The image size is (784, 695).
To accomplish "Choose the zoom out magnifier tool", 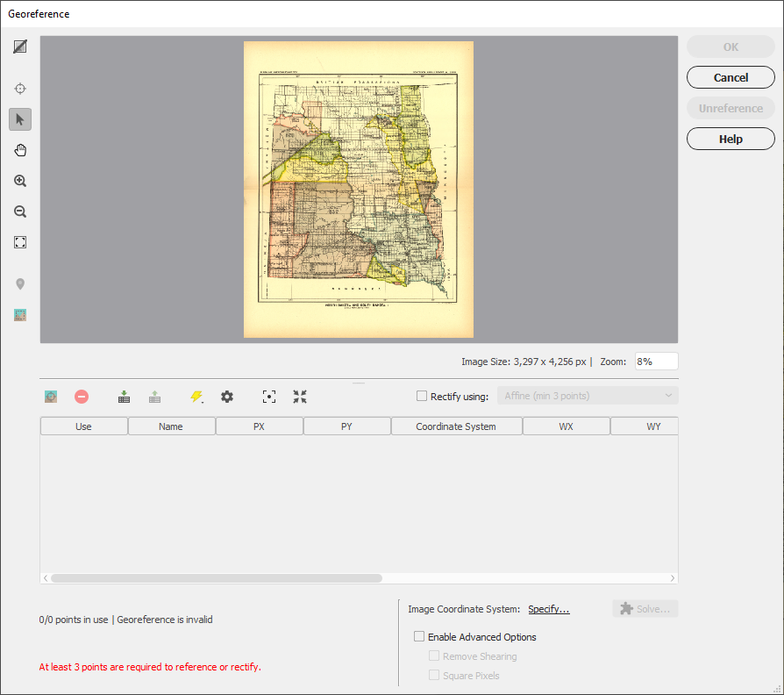I will coord(20,211).
